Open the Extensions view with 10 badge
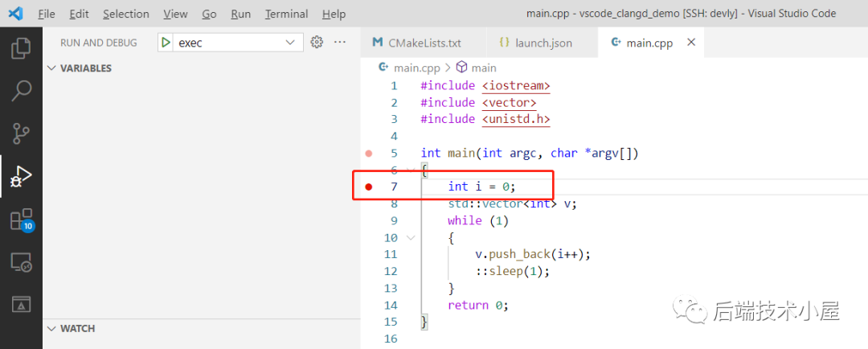This screenshot has width=868, height=349. [21, 220]
